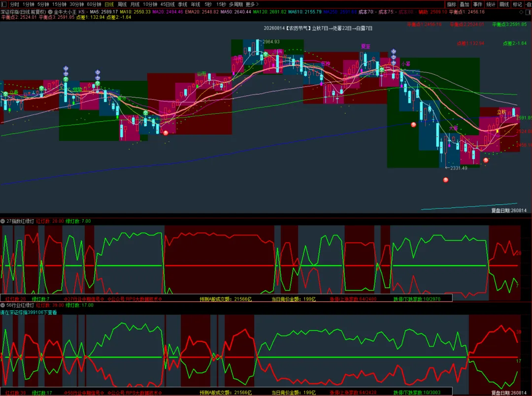Click the MA50: 2640.44 value

click(236, 12)
